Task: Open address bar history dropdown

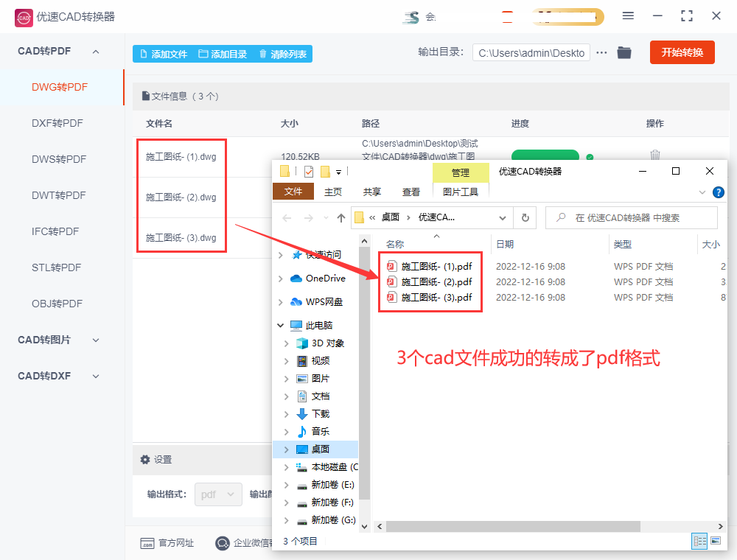Action: pos(503,218)
